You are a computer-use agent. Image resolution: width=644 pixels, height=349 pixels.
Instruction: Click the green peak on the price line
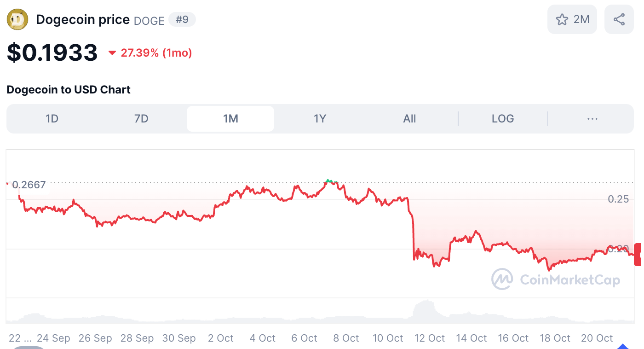pyautogui.click(x=331, y=181)
